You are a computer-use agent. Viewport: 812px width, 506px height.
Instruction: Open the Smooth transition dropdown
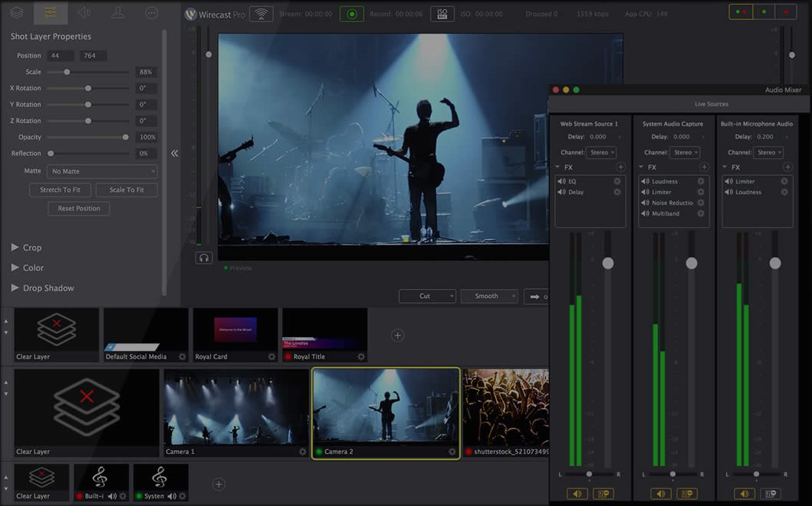click(489, 297)
